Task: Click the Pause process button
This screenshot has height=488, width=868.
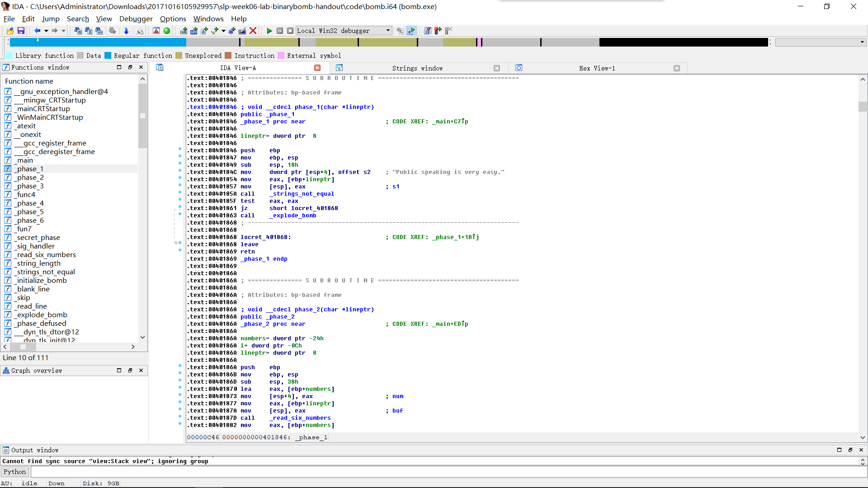Action: tap(280, 31)
